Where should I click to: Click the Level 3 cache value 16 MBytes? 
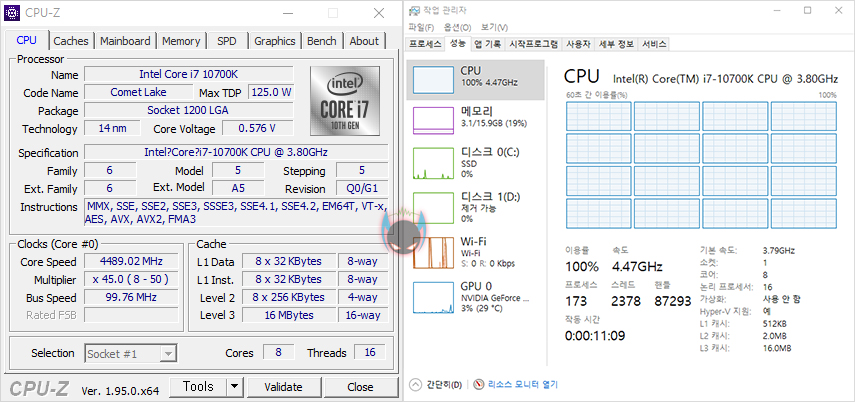(288, 315)
